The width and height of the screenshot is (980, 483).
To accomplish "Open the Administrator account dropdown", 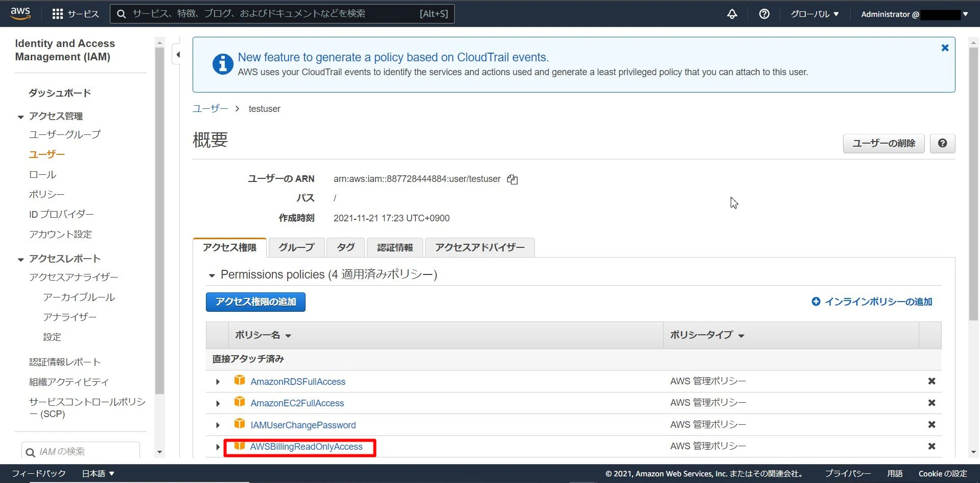I will (915, 14).
